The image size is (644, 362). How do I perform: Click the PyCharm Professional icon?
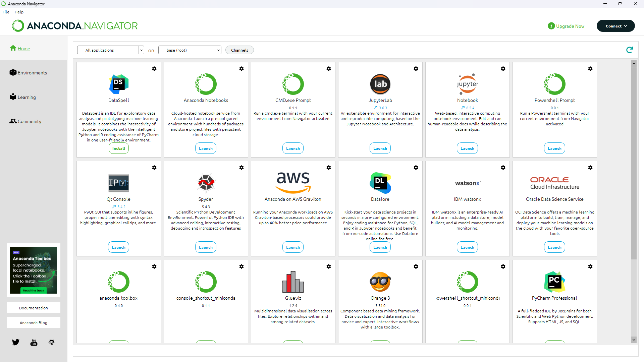tap(554, 281)
